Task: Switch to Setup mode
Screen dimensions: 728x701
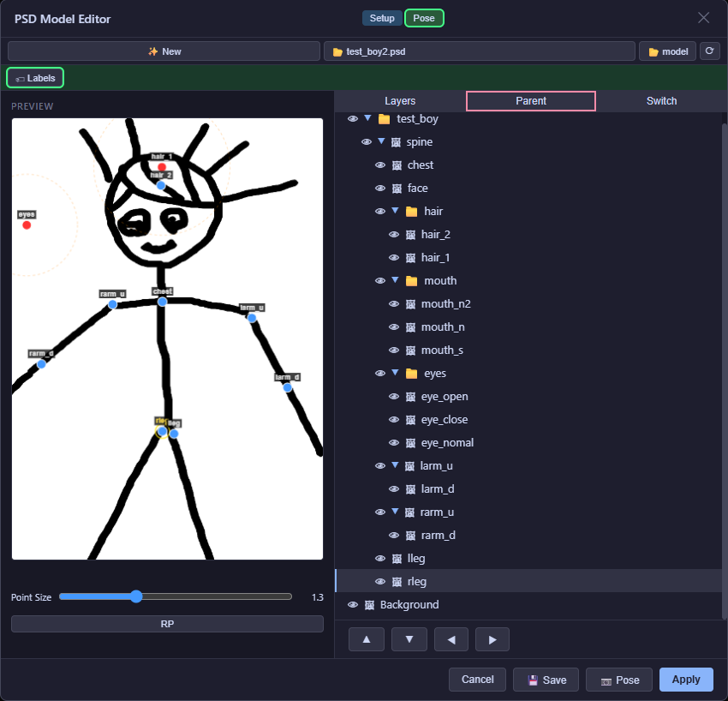Action: pyautogui.click(x=382, y=18)
